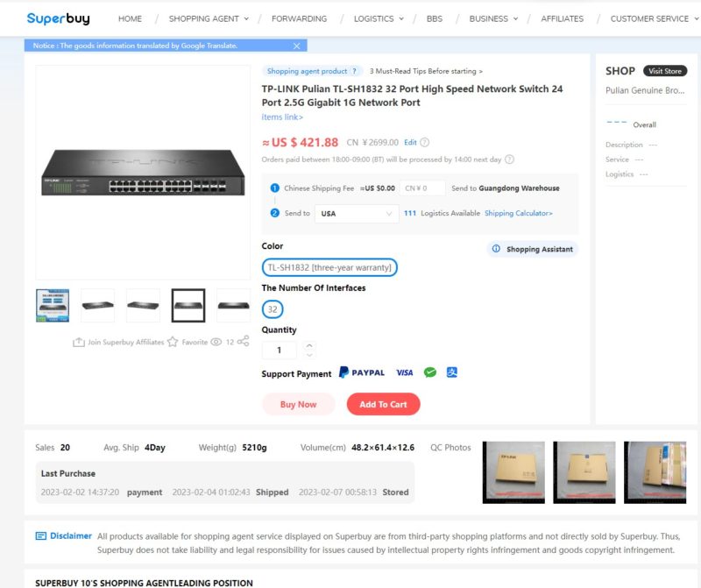Open the Send to USA country dropdown

[x=357, y=213]
